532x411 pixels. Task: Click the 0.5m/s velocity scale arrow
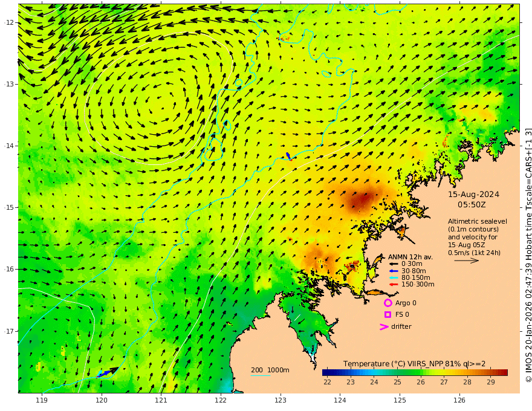click(x=467, y=261)
